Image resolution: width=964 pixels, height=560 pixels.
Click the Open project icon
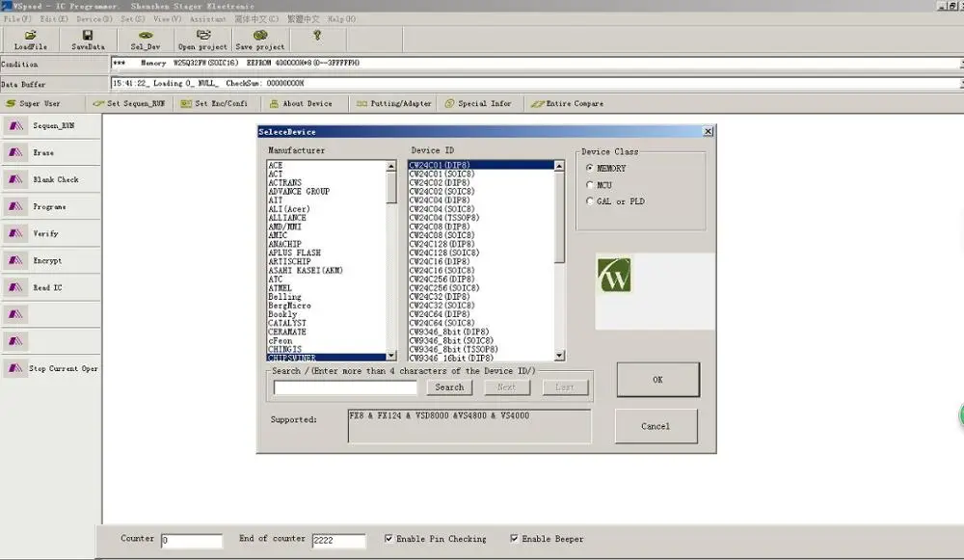(x=202, y=36)
